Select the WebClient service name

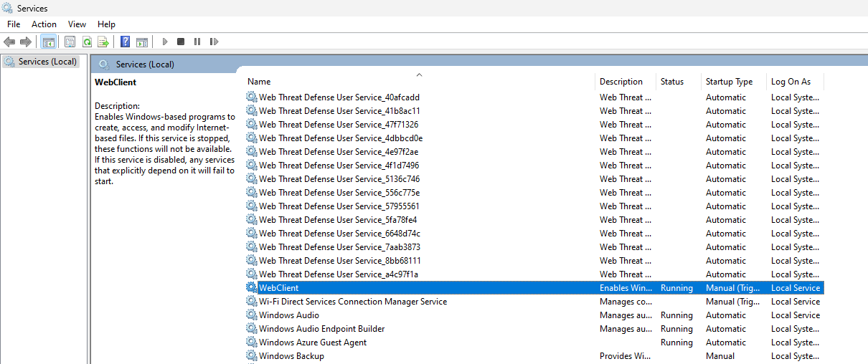[279, 288]
